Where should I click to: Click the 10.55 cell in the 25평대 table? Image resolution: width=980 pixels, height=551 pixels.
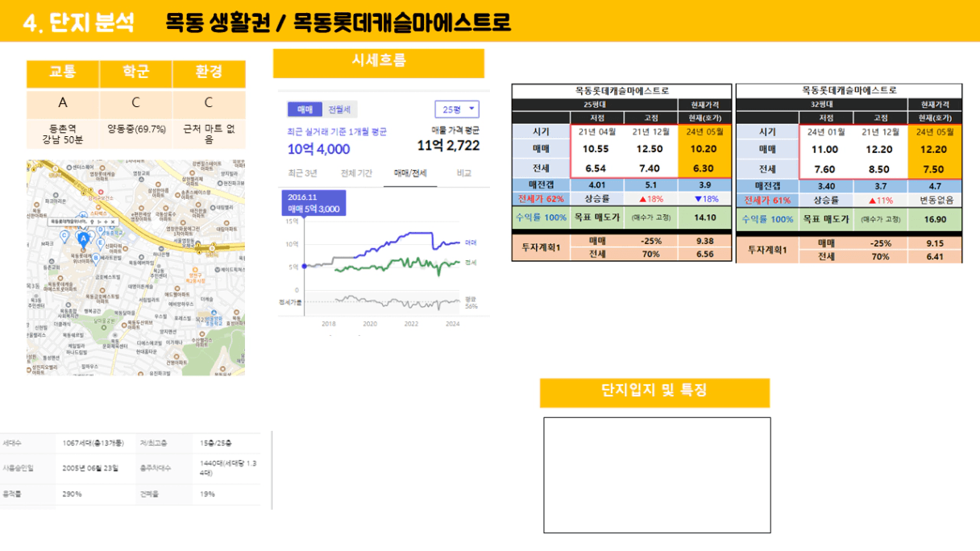point(596,149)
